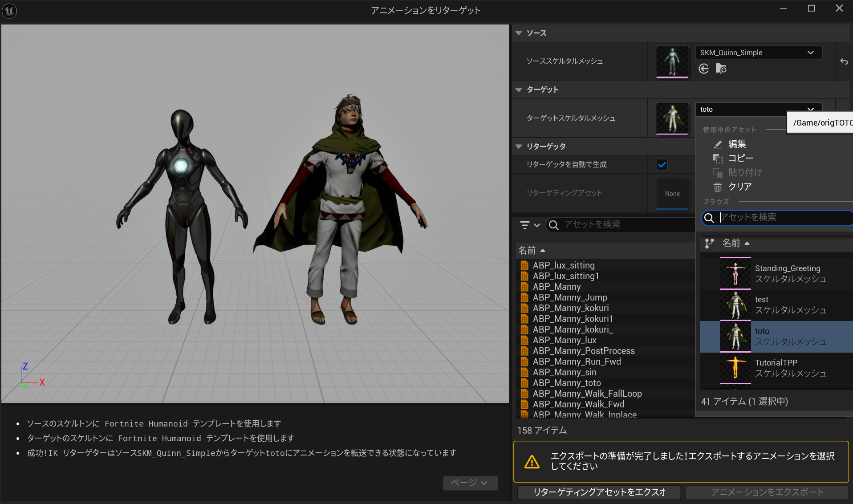Select the test skeletal mesh entry
The image size is (853, 504).
point(776,305)
